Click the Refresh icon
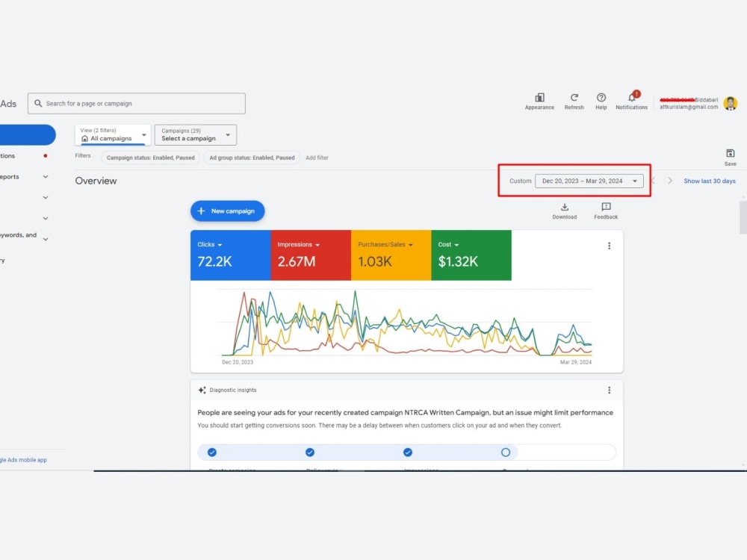Viewport: 747px width, 560px height. pos(574,102)
